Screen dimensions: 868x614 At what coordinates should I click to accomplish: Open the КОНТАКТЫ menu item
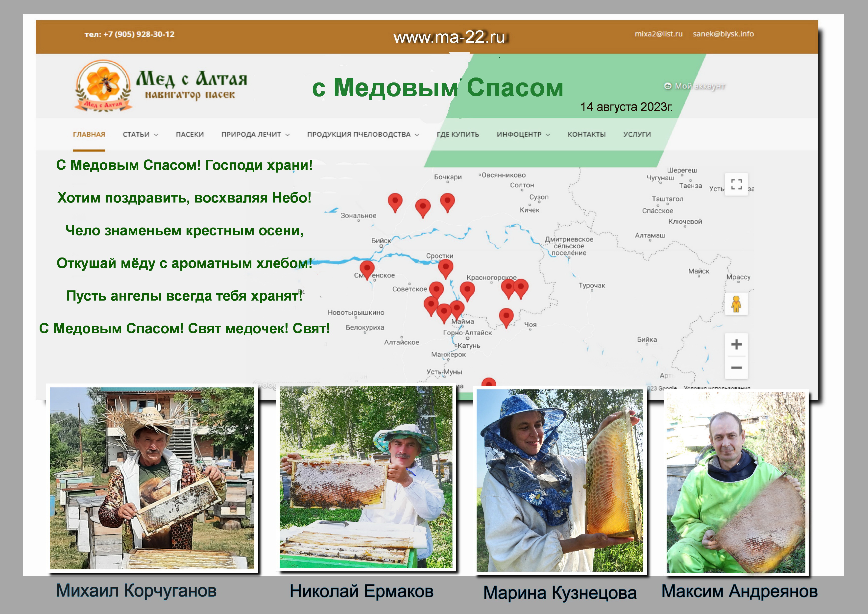[x=586, y=134]
